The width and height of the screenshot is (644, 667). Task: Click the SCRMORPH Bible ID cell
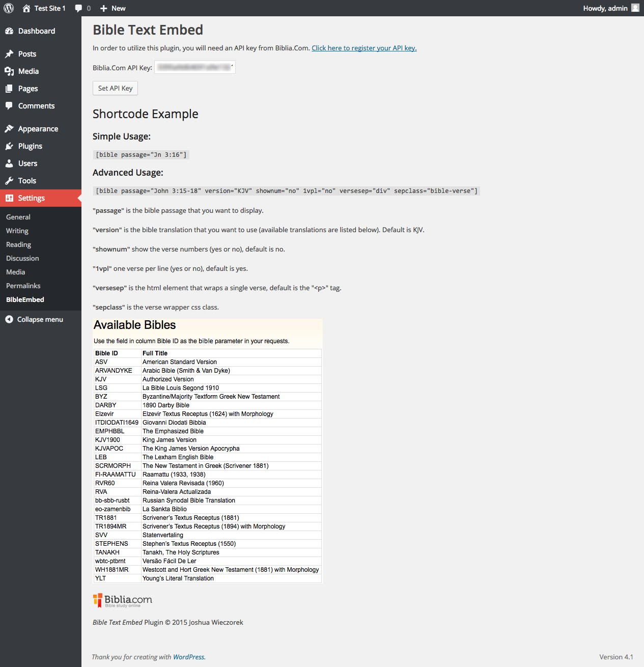pos(117,466)
